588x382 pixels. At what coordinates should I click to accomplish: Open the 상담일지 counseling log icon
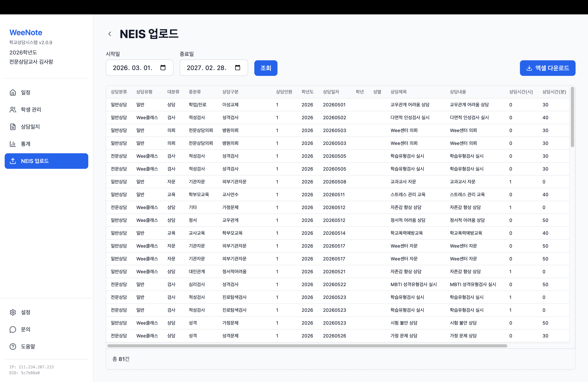click(13, 126)
